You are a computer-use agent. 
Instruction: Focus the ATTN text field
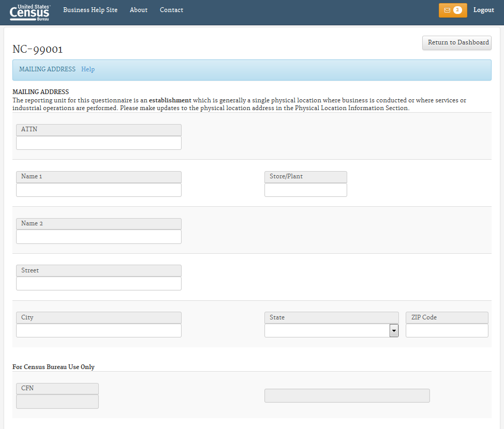pos(99,143)
